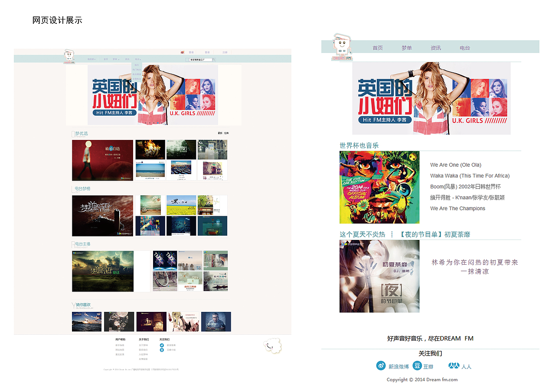
Task: Open the large dark cover in 电台梦畅 section
Action: click(x=103, y=216)
